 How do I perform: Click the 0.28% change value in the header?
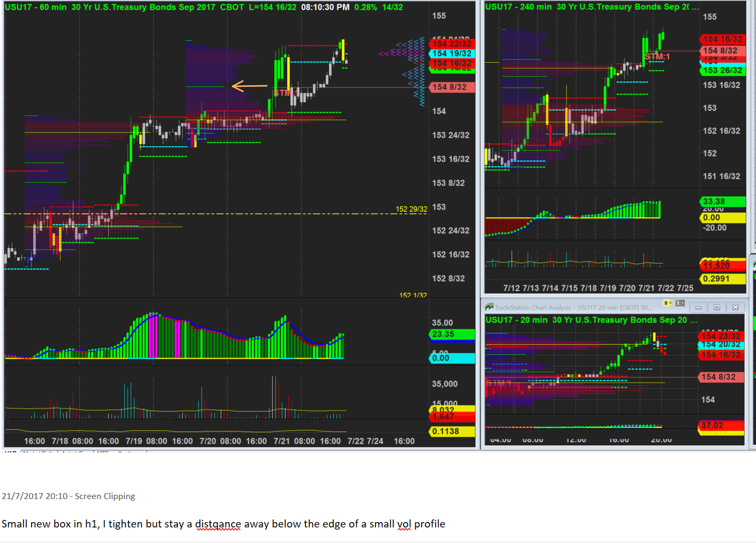coord(365,8)
